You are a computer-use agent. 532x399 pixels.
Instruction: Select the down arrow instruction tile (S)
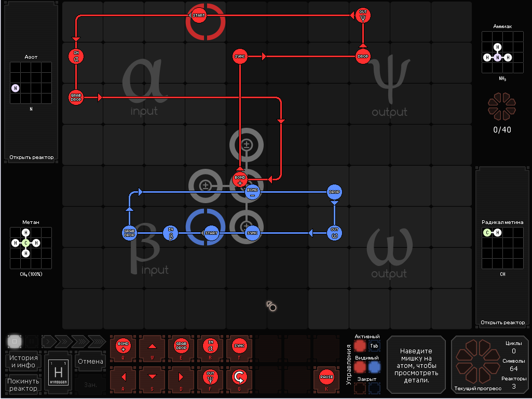point(152,380)
